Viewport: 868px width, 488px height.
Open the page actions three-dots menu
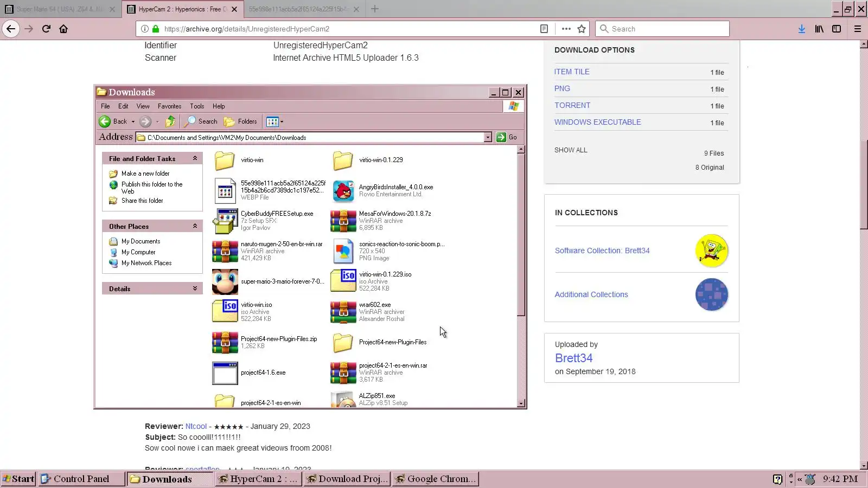pyautogui.click(x=566, y=29)
